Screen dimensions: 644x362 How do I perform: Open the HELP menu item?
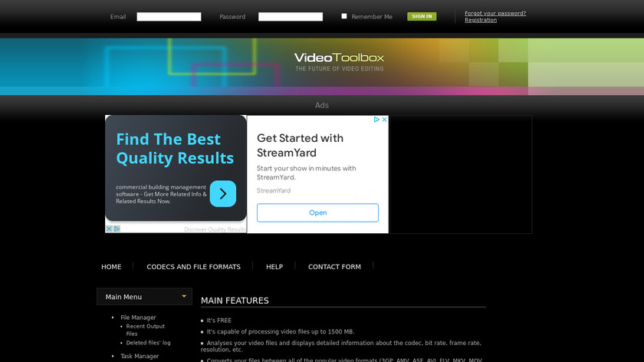(x=274, y=267)
